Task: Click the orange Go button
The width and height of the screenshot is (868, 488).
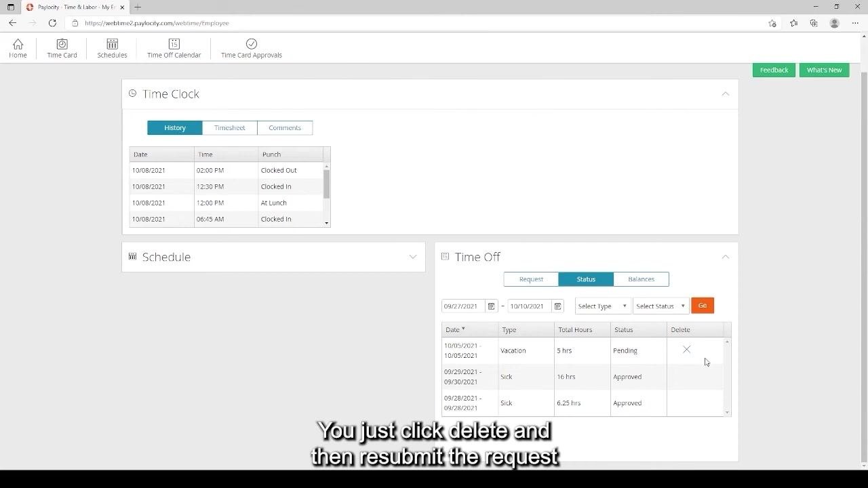Action: coord(703,306)
